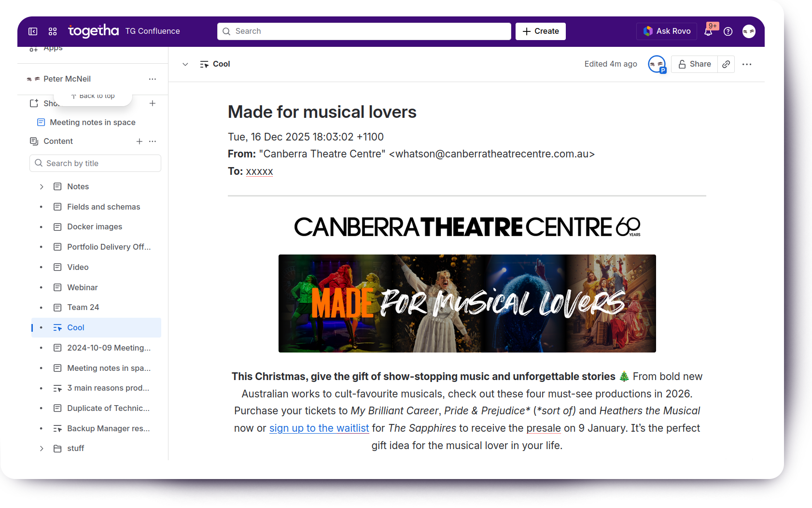Click Edited 4m ago text
The image size is (812, 508).
pos(611,64)
